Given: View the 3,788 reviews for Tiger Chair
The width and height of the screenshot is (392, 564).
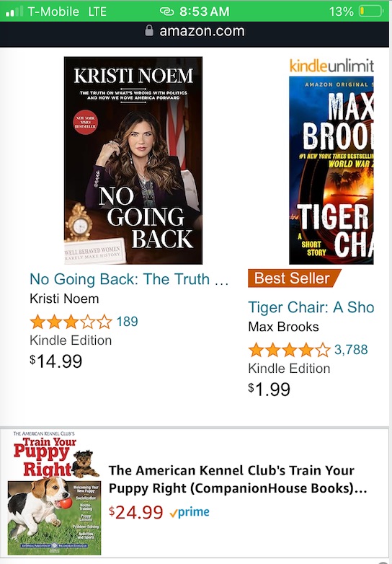Looking at the screenshot, I should click(x=351, y=350).
